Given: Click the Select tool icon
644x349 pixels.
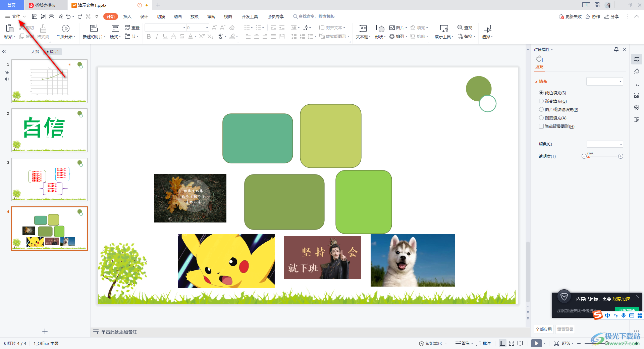Looking at the screenshot, I should (487, 29).
